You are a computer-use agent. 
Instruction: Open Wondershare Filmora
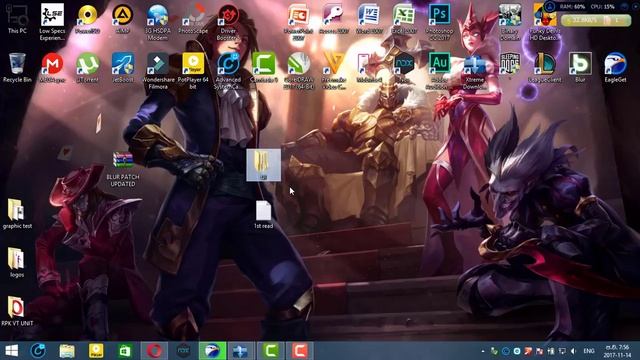pyautogui.click(x=158, y=70)
